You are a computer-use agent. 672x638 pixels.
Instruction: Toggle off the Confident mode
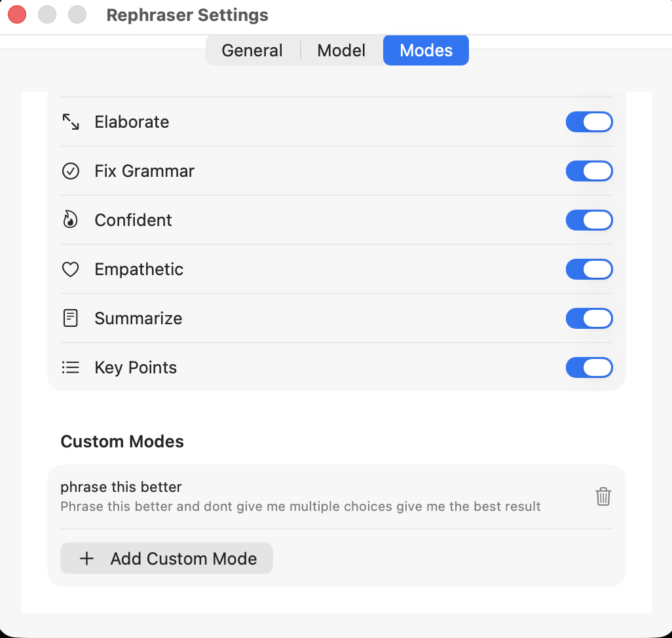click(589, 219)
